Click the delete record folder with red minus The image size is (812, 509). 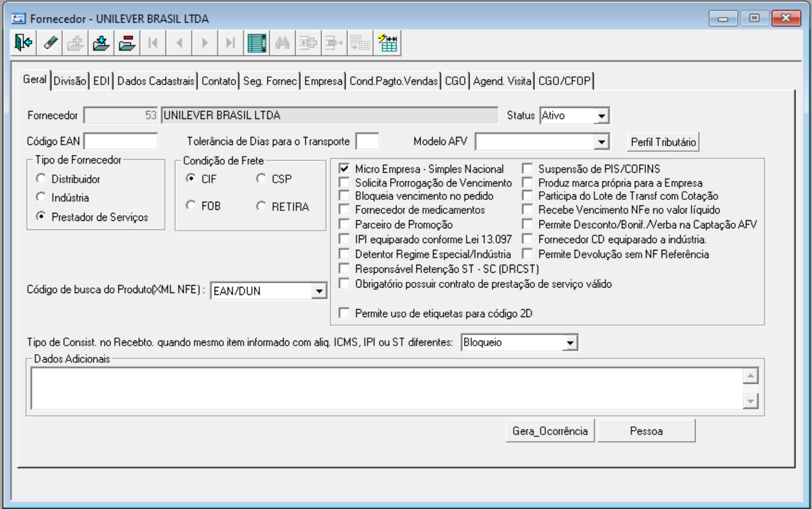coord(126,43)
